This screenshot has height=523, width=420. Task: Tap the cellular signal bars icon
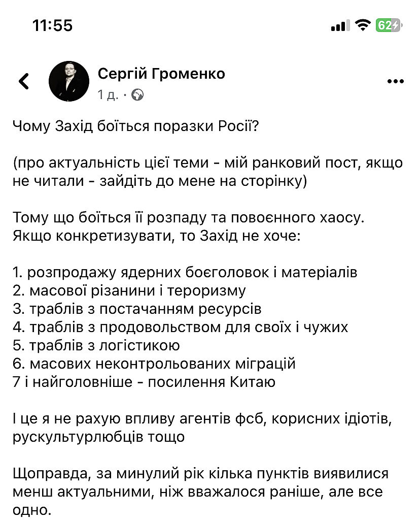[340, 25]
